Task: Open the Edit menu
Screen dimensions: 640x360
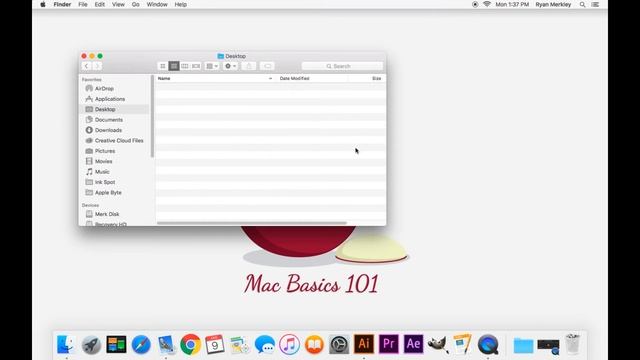Action: (100, 4)
